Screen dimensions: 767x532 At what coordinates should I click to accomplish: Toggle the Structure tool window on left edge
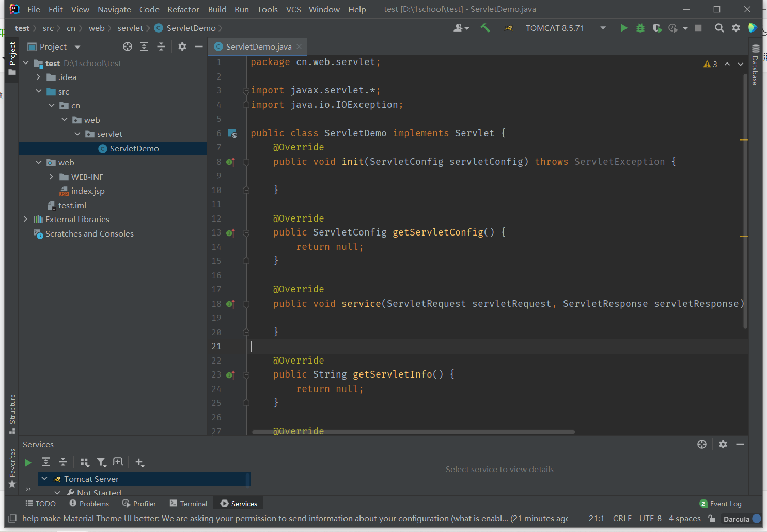click(x=12, y=413)
